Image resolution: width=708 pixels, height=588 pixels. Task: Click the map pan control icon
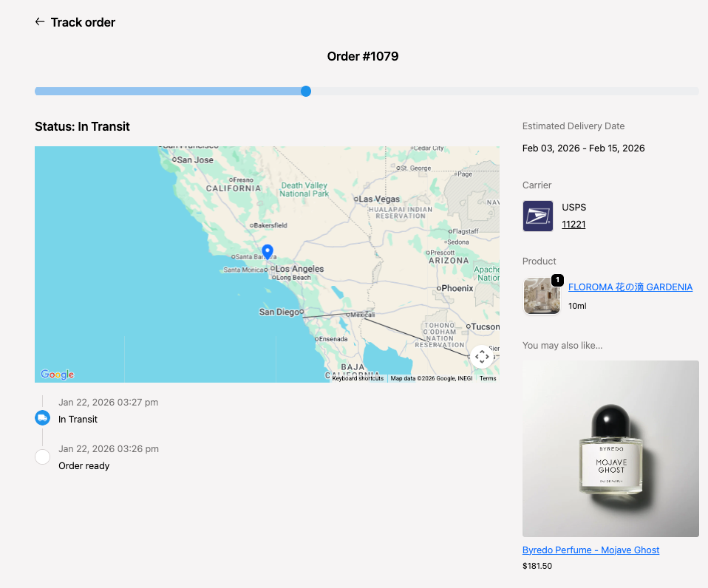click(x=482, y=357)
